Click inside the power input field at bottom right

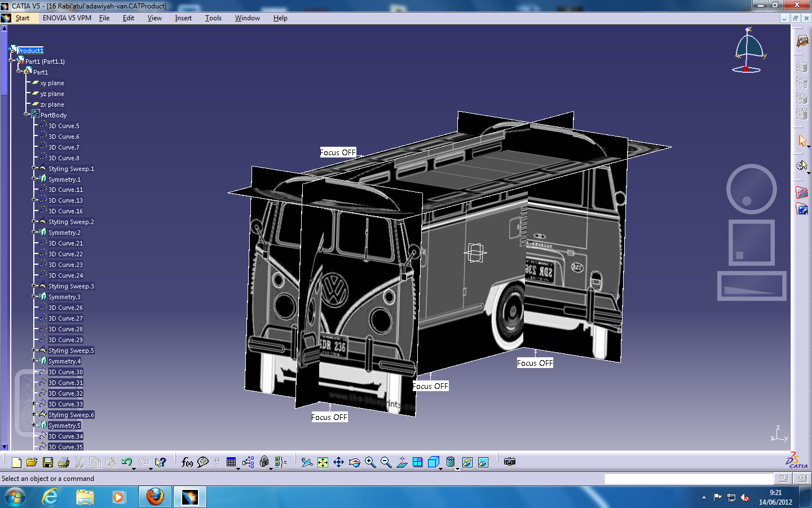(x=689, y=479)
